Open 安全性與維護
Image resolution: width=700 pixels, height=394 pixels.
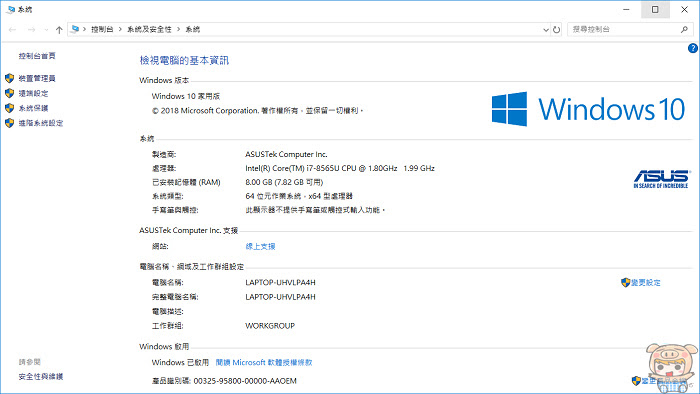point(41,377)
